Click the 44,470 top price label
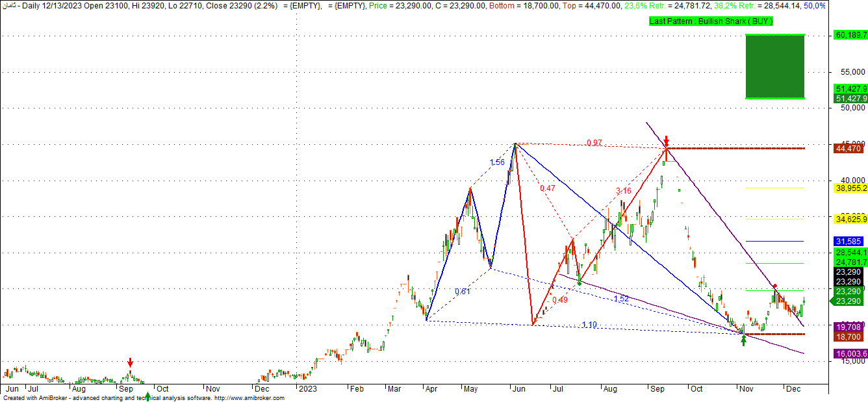Image resolution: width=868 pixels, height=402 pixels. tap(848, 149)
